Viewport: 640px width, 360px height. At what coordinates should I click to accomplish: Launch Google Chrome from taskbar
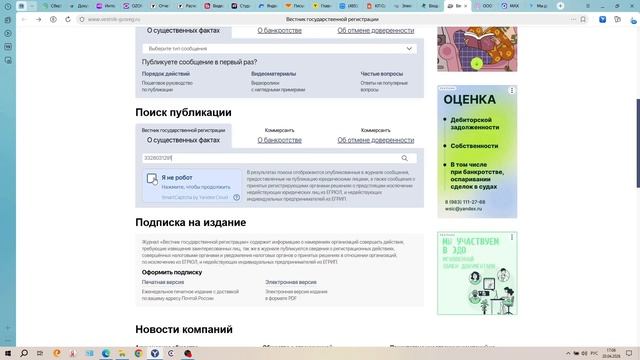(138, 353)
